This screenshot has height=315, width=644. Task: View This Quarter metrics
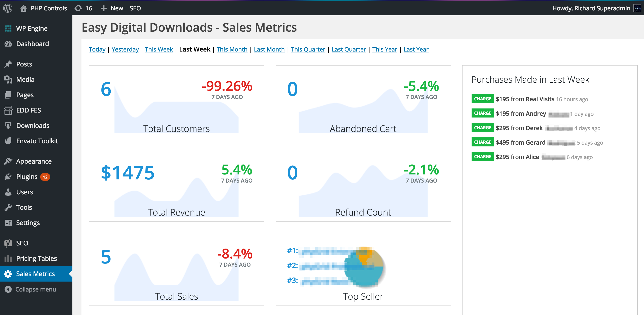[308, 49]
